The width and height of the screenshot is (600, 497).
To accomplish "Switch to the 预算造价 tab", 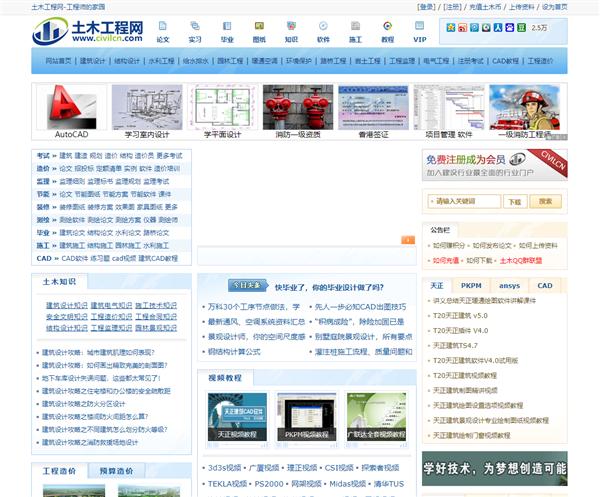I will tap(116, 471).
